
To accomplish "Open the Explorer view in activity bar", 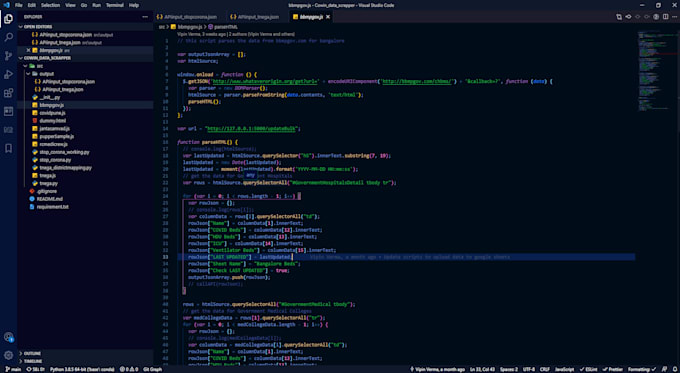I will tap(8, 19).
